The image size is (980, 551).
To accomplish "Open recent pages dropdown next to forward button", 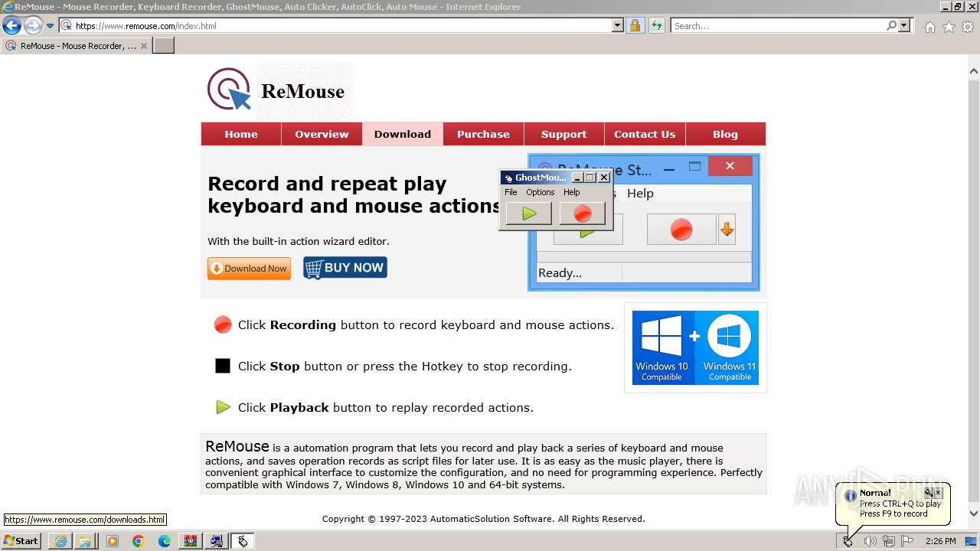I will point(51,26).
